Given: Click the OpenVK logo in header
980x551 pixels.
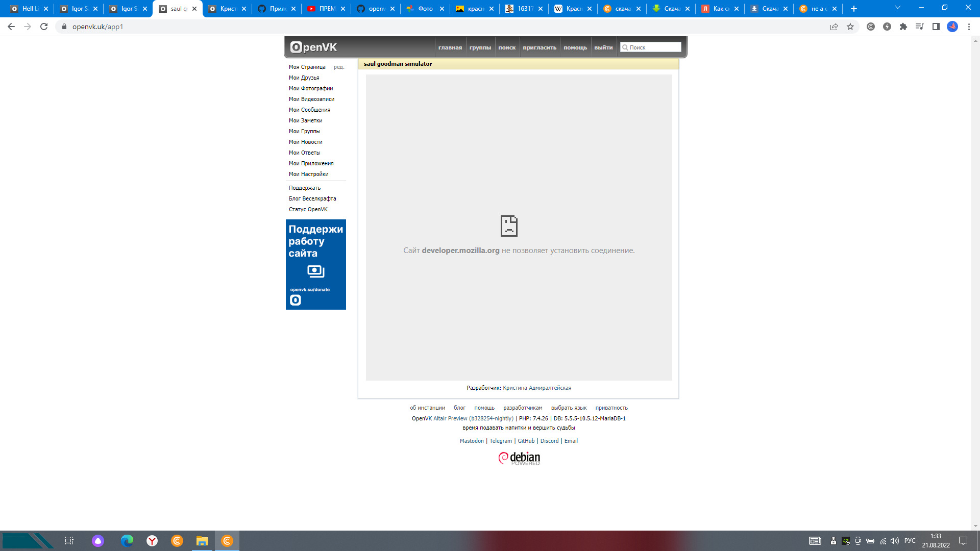Looking at the screenshot, I should (313, 47).
